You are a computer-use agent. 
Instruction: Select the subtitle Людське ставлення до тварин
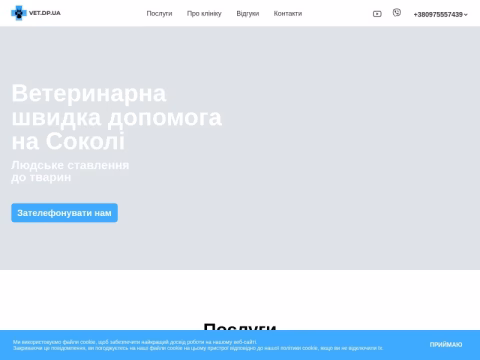pos(70,171)
